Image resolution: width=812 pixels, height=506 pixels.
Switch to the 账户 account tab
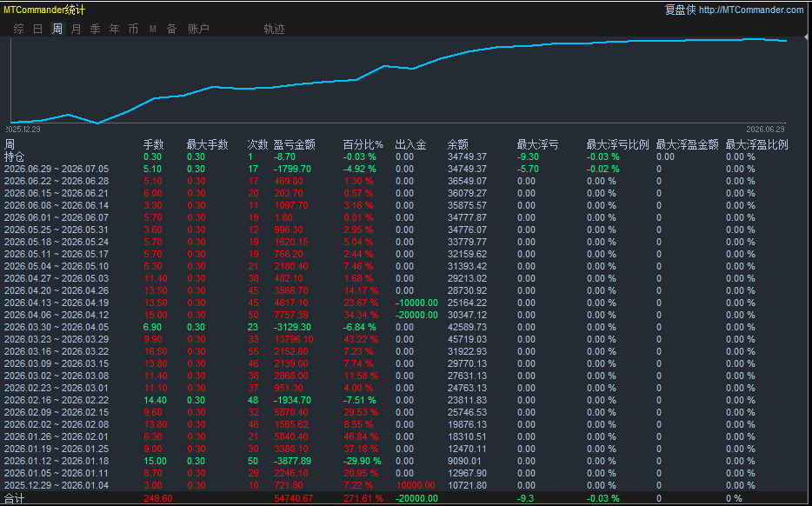(199, 29)
